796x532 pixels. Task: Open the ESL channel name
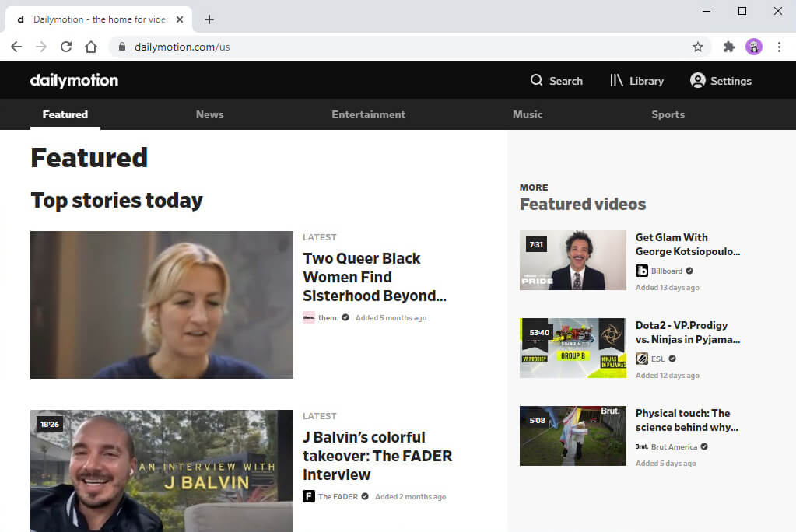click(658, 359)
